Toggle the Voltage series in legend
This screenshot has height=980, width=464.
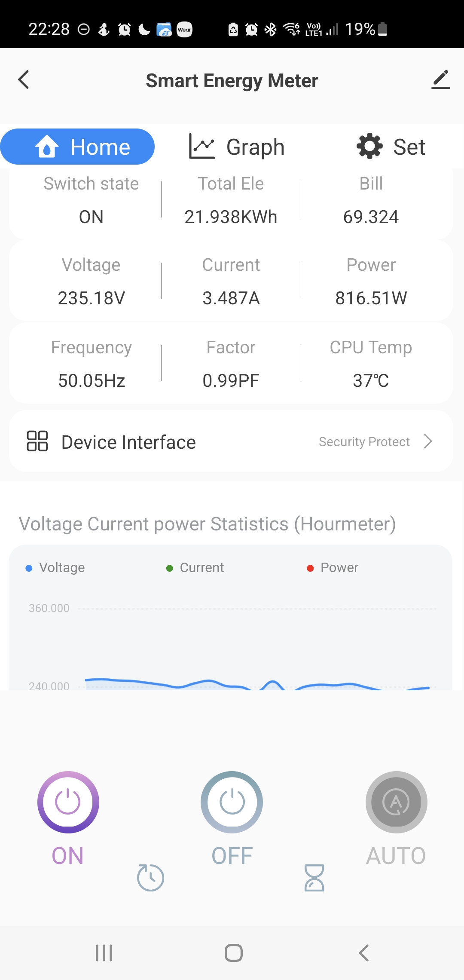coord(56,568)
